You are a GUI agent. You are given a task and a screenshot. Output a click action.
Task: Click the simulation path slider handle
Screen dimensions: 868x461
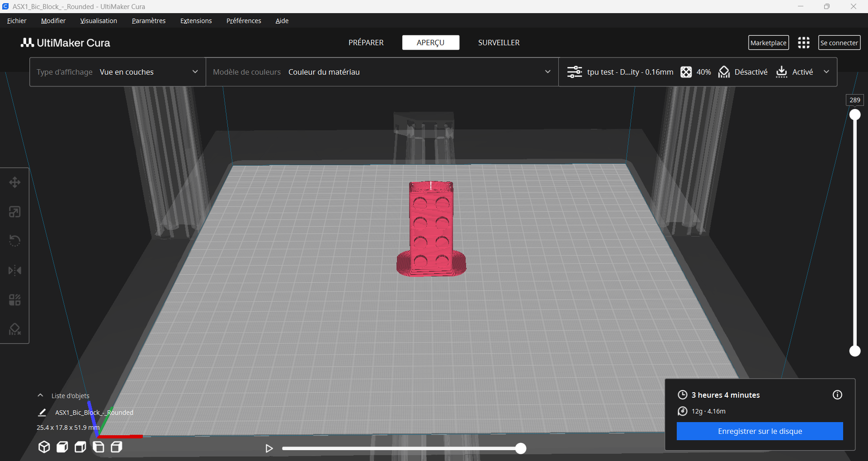point(521,448)
